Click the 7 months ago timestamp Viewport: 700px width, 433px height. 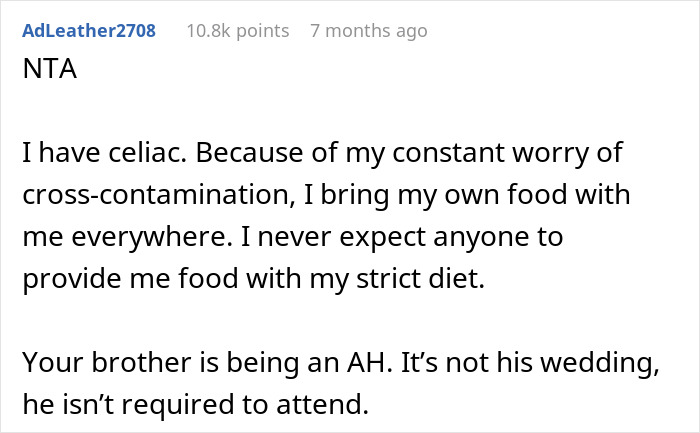click(x=369, y=31)
